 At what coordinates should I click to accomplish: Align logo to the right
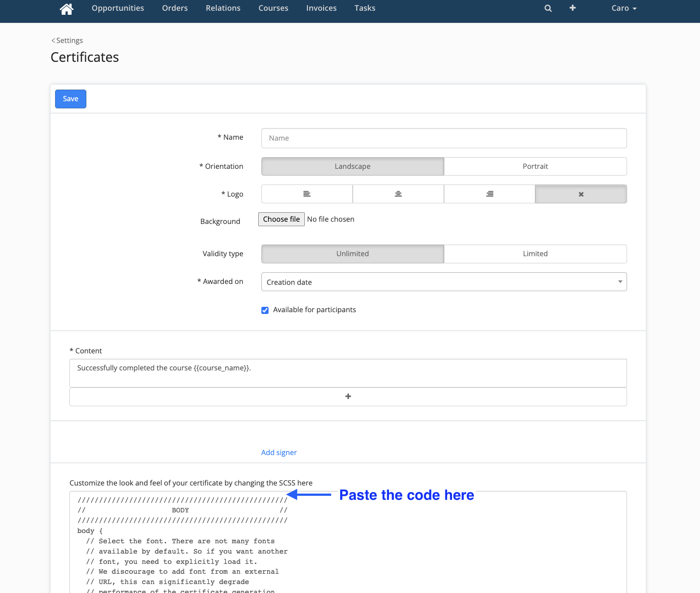490,194
